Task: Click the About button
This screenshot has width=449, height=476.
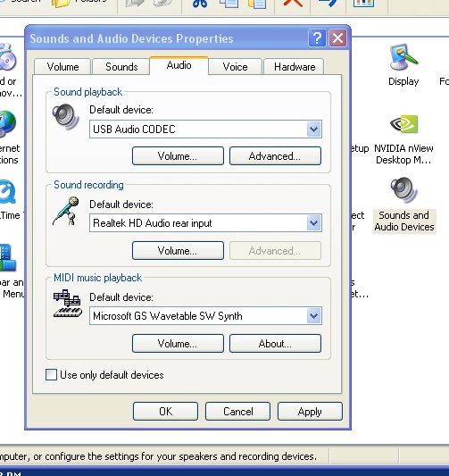Action: (x=275, y=344)
